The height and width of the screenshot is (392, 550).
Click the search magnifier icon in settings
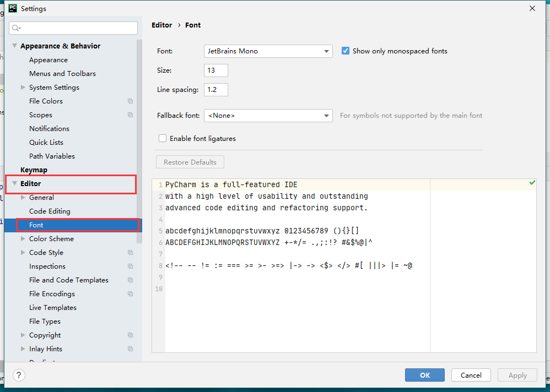[x=16, y=28]
